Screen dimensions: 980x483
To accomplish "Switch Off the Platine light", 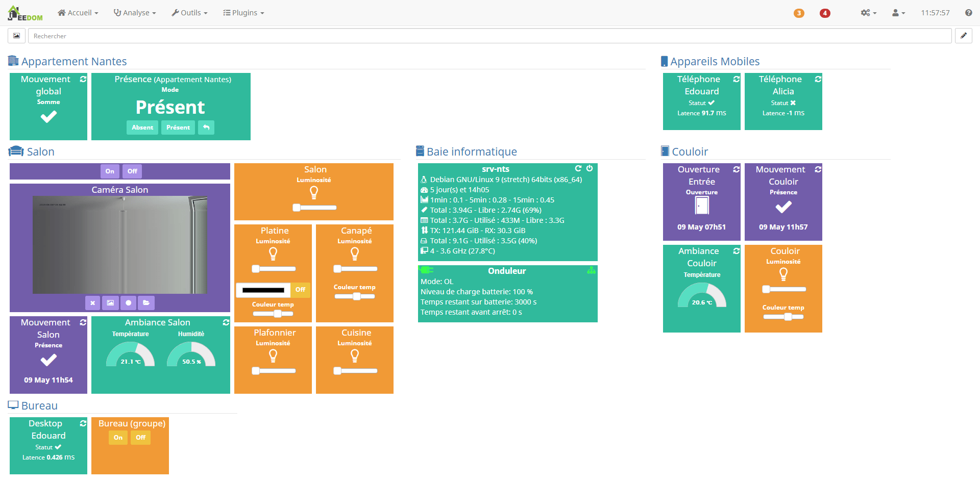I will point(300,290).
